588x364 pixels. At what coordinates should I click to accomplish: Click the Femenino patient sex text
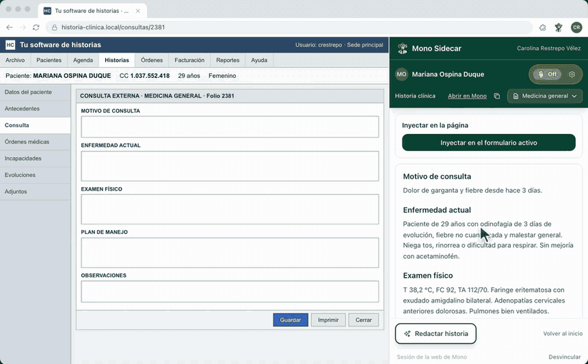tap(222, 76)
